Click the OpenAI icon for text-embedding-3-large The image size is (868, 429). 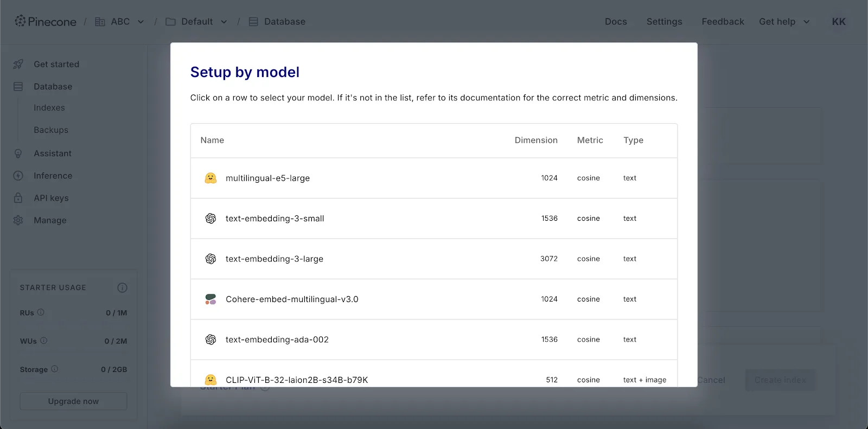[210, 259]
